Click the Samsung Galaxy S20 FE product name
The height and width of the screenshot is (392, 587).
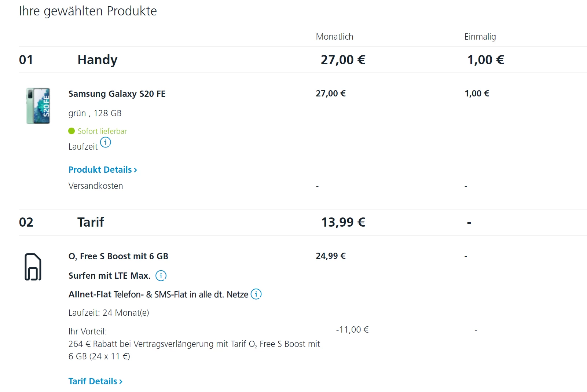pyautogui.click(x=117, y=94)
